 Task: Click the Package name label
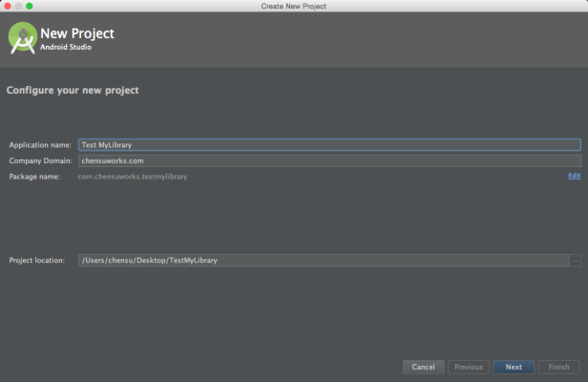pyautogui.click(x=34, y=177)
